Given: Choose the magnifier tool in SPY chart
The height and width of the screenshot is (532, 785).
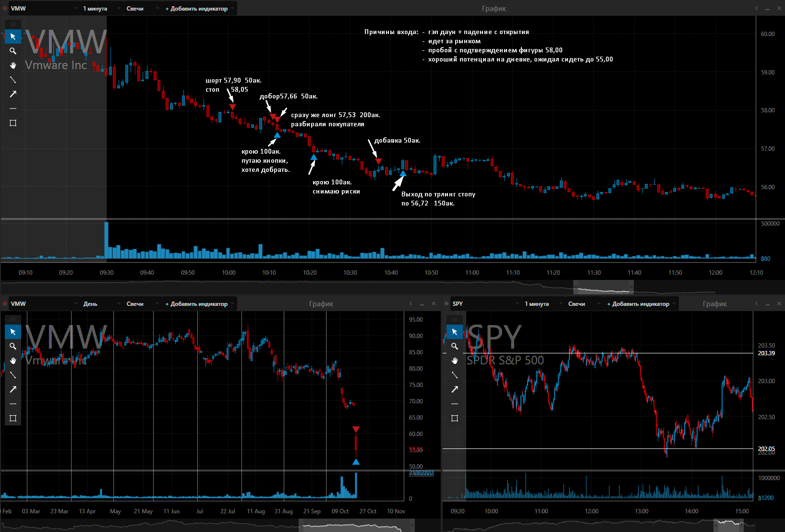Looking at the screenshot, I should pyautogui.click(x=455, y=346).
